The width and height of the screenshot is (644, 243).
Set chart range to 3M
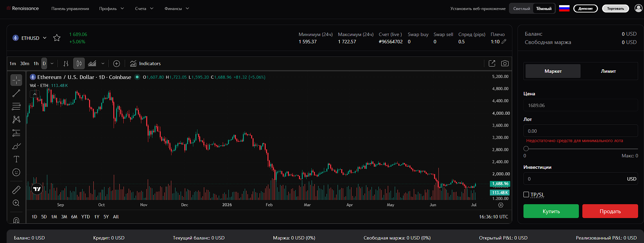(64, 217)
